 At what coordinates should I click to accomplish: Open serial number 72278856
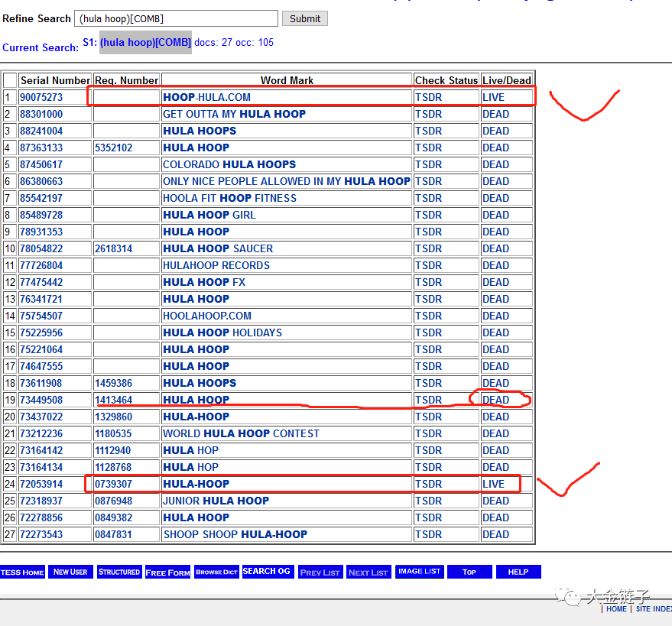point(41,517)
